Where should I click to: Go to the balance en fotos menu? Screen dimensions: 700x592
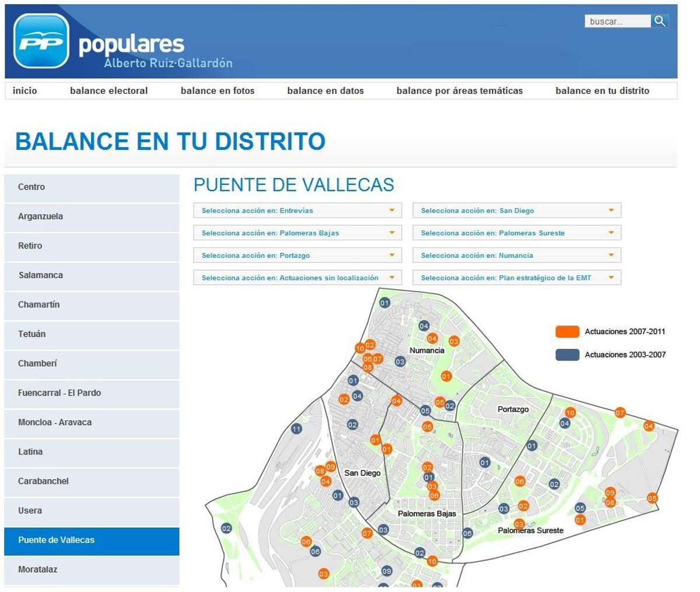click(218, 91)
